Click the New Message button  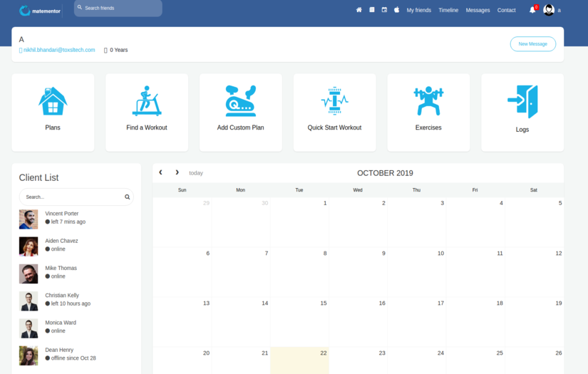tap(533, 44)
